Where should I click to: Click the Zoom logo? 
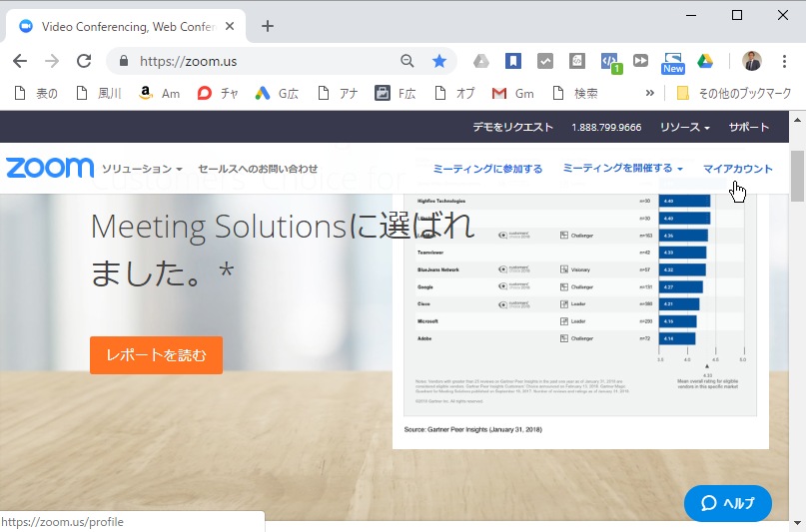pyautogui.click(x=50, y=168)
